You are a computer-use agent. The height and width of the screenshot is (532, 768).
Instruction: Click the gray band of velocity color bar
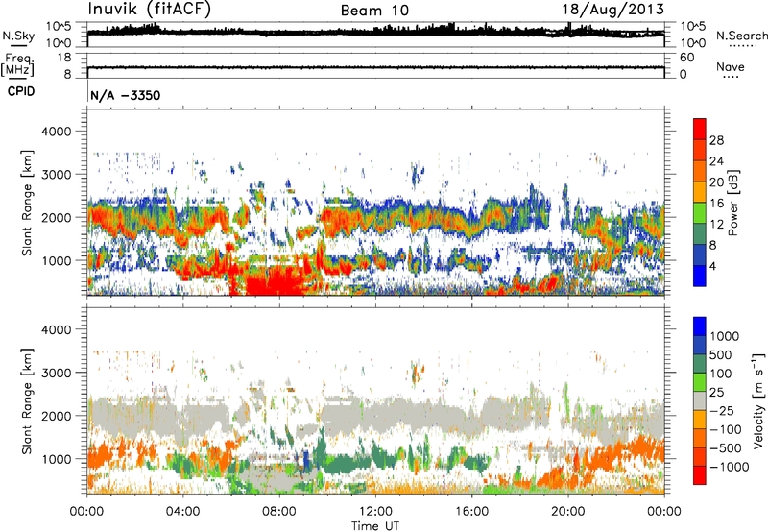point(700,400)
